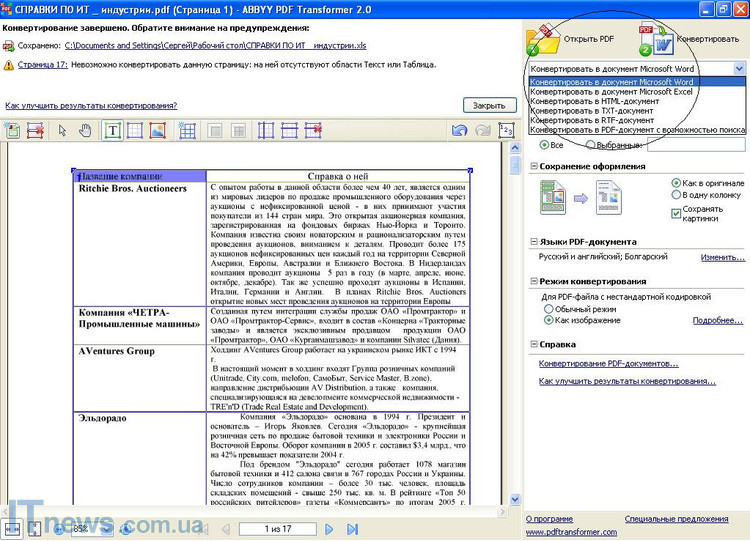The height and width of the screenshot is (541, 750).
Task: Click the vertical scrollbar down arrow
Action: point(515,499)
